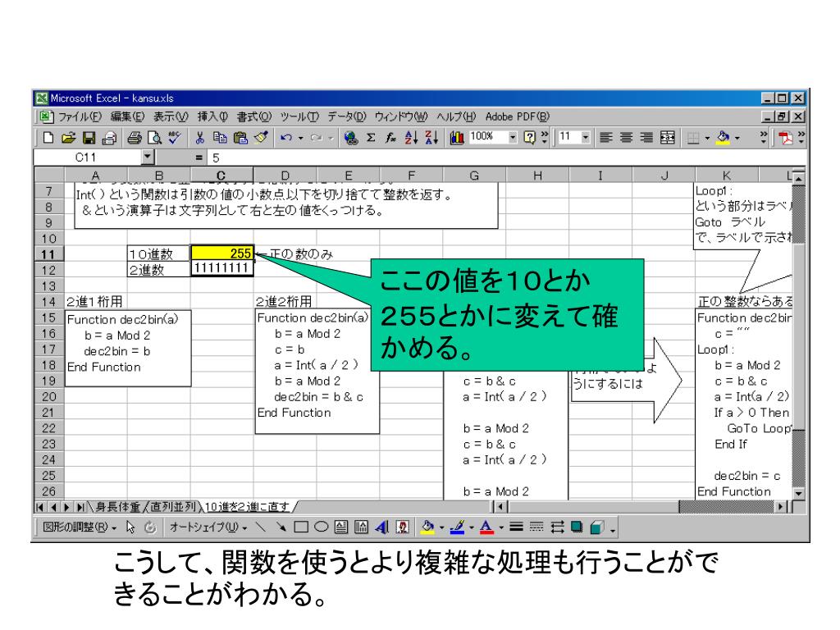
Task: Insert a text box from Drawing toolbar
Action: tap(341, 527)
